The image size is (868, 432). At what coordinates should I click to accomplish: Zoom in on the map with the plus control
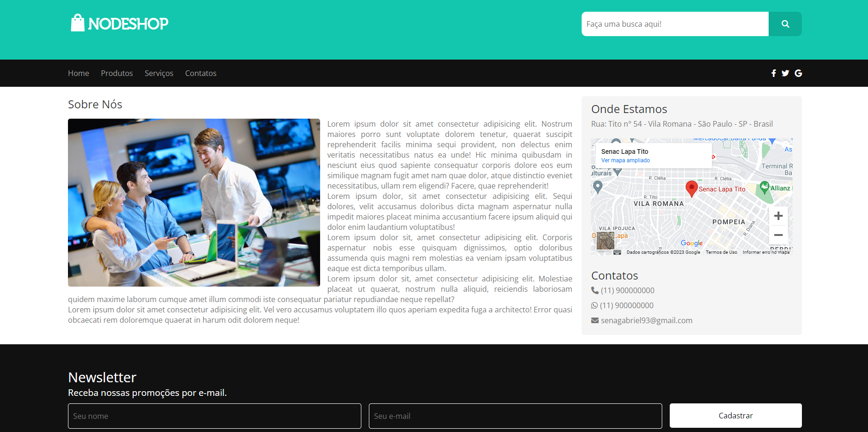coord(778,216)
